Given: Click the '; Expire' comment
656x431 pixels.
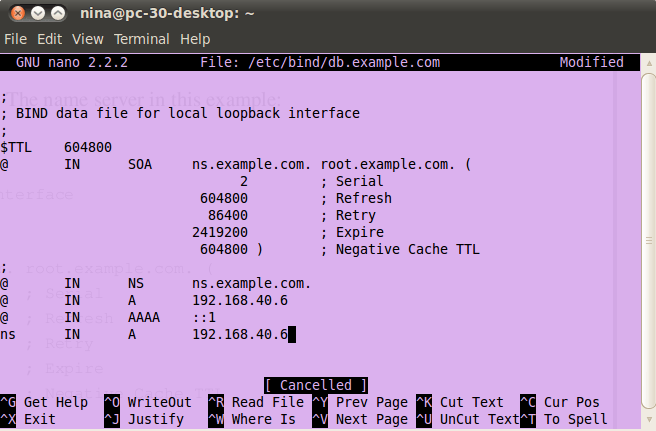Looking at the screenshot, I should [352, 233].
